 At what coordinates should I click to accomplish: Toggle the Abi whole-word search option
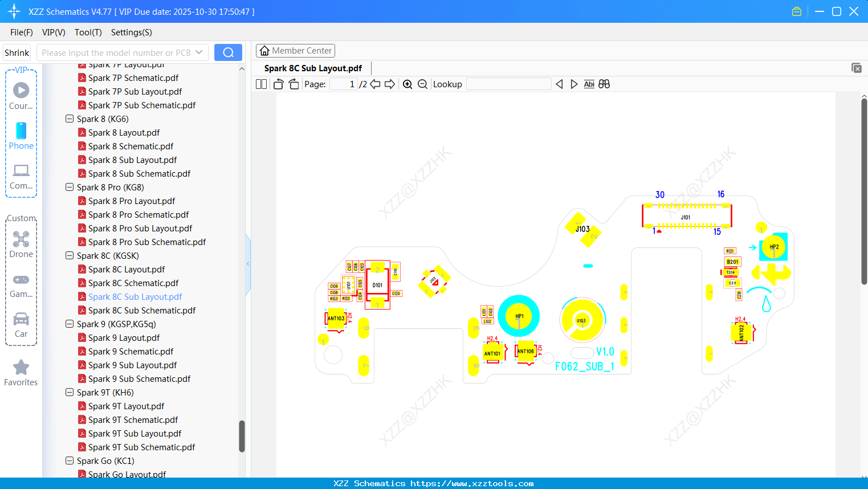point(589,84)
